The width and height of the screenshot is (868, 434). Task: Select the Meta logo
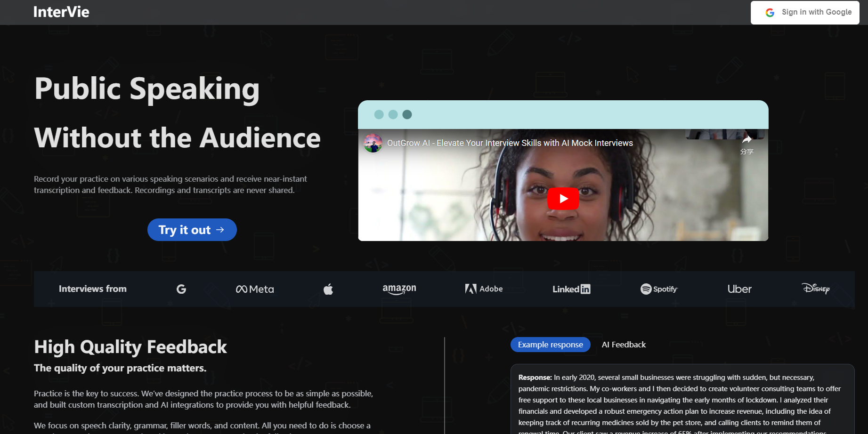pyautogui.click(x=255, y=289)
